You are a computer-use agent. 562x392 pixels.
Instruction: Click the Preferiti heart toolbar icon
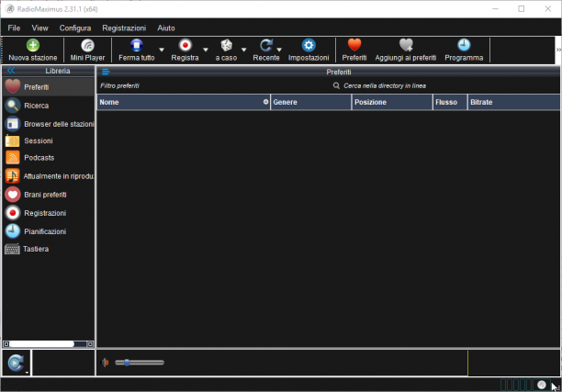tap(354, 46)
